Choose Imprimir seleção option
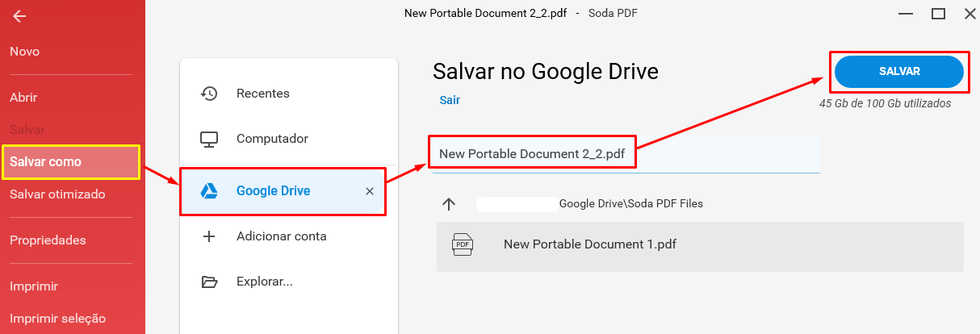The image size is (980, 334). click(x=57, y=319)
